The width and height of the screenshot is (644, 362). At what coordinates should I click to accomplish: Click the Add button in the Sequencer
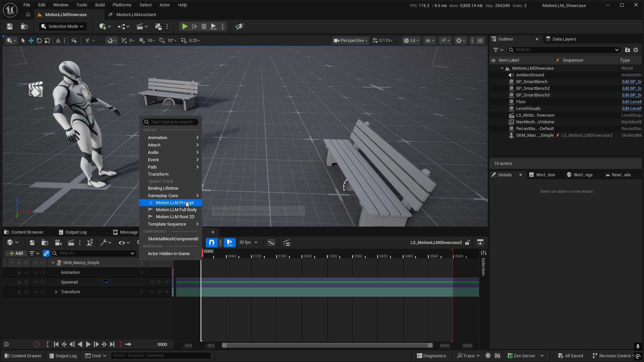(x=16, y=253)
